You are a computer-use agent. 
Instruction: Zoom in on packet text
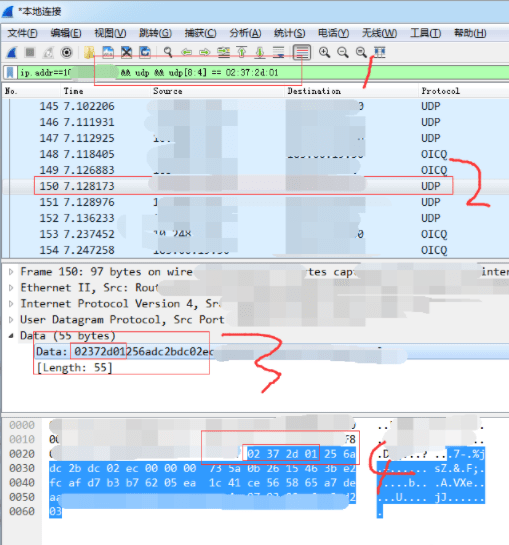(324, 52)
